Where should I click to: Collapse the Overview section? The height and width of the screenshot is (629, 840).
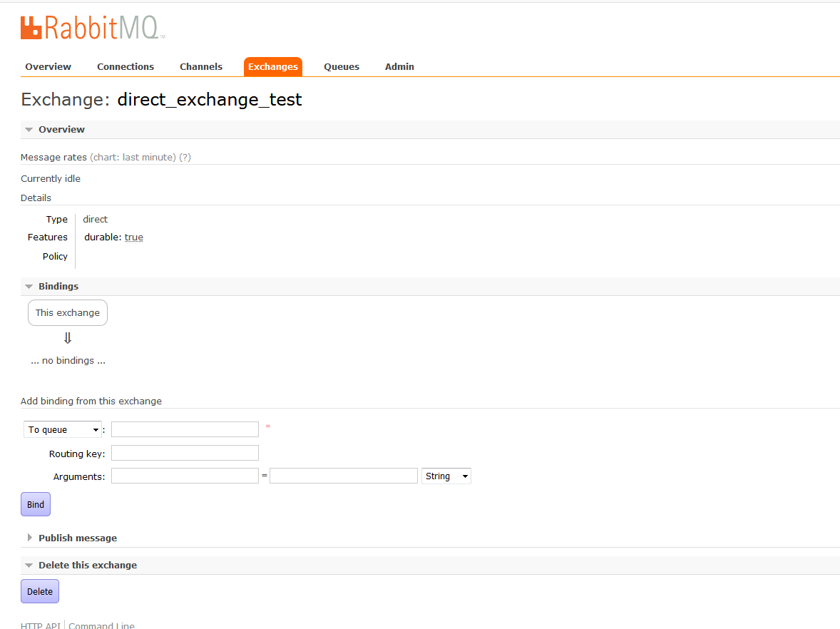(62, 129)
